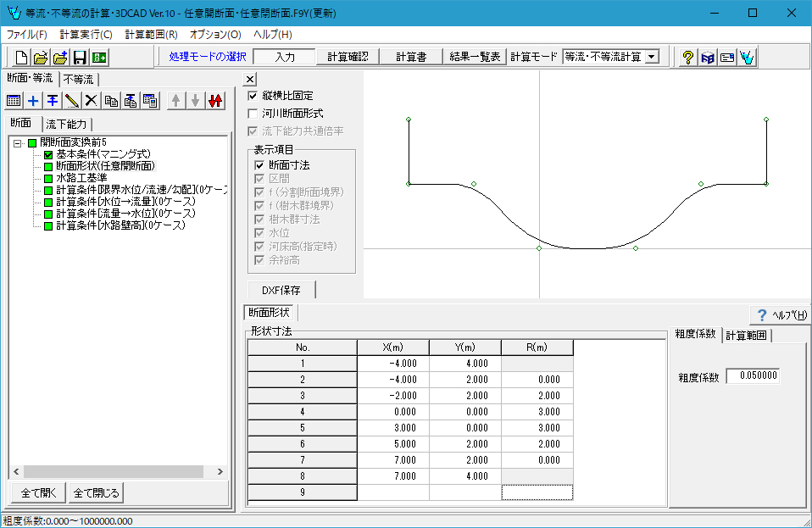
Task: Click the 粗度係数 input field
Action: (x=753, y=375)
